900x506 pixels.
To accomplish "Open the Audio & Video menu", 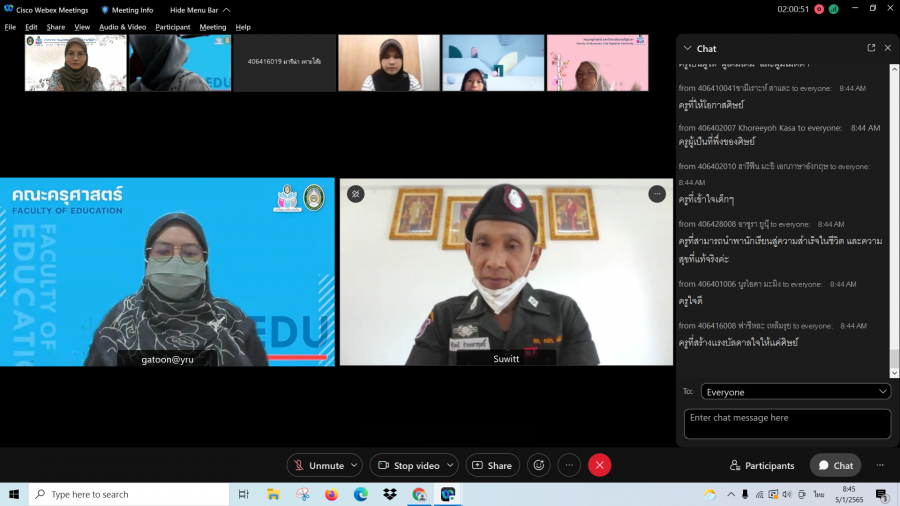I will coord(122,27).
